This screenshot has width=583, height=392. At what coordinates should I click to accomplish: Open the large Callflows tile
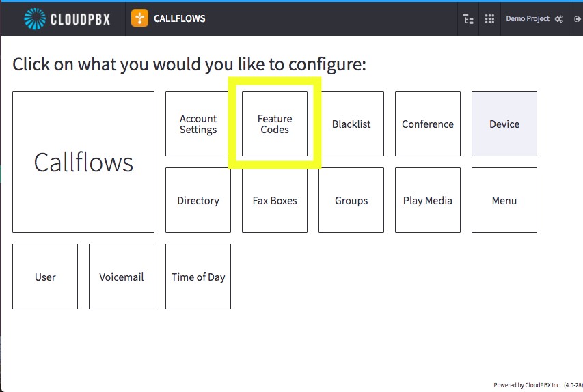[83, 162]
